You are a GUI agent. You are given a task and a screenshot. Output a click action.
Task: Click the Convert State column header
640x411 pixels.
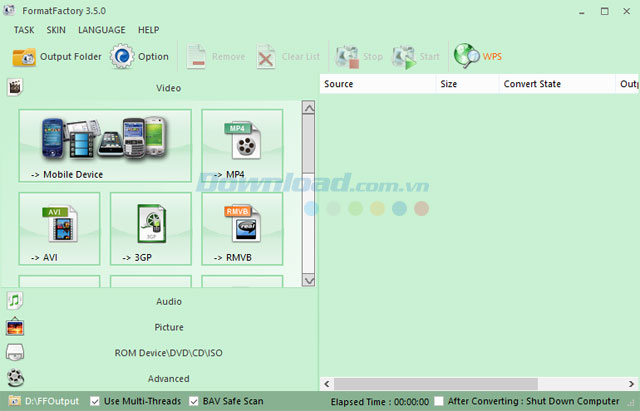[558, 84]
